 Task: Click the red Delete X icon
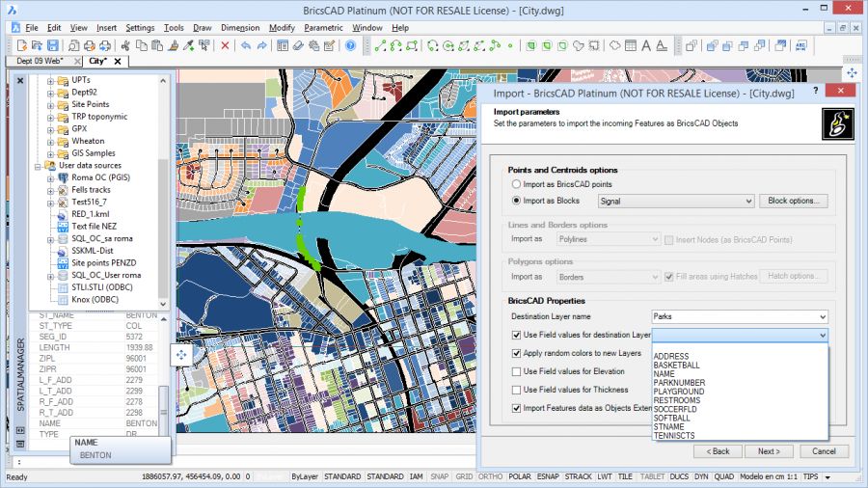pyautogui.click(x=226, y=45)
